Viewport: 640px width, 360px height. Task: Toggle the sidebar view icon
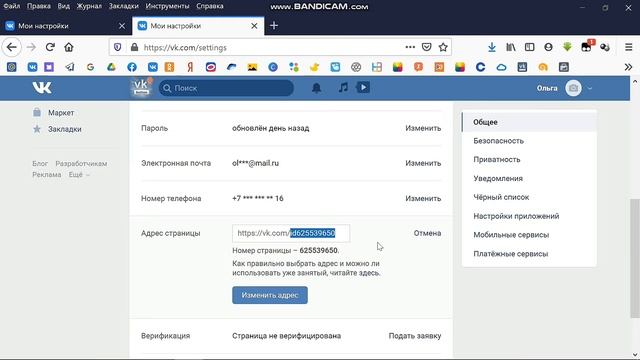529,47
